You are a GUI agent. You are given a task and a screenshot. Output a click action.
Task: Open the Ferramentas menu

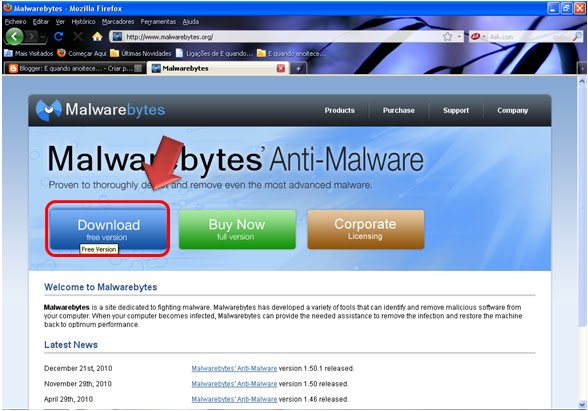158,22
